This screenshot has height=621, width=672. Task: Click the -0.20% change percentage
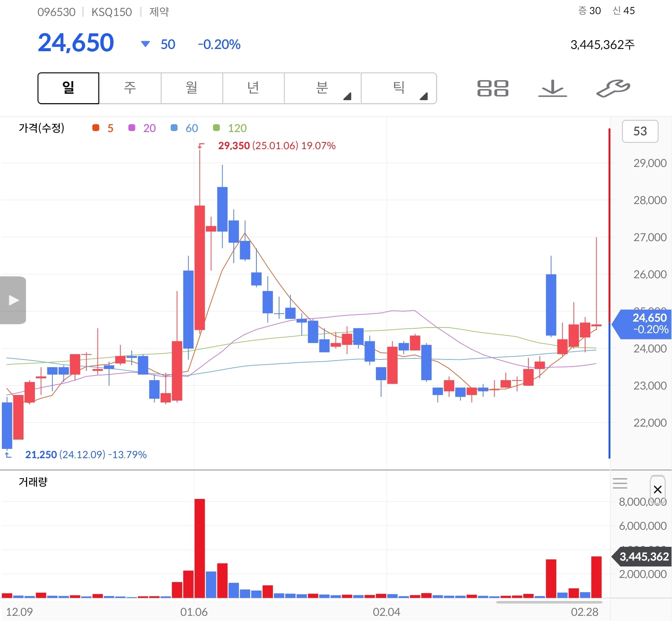(219, 45)
